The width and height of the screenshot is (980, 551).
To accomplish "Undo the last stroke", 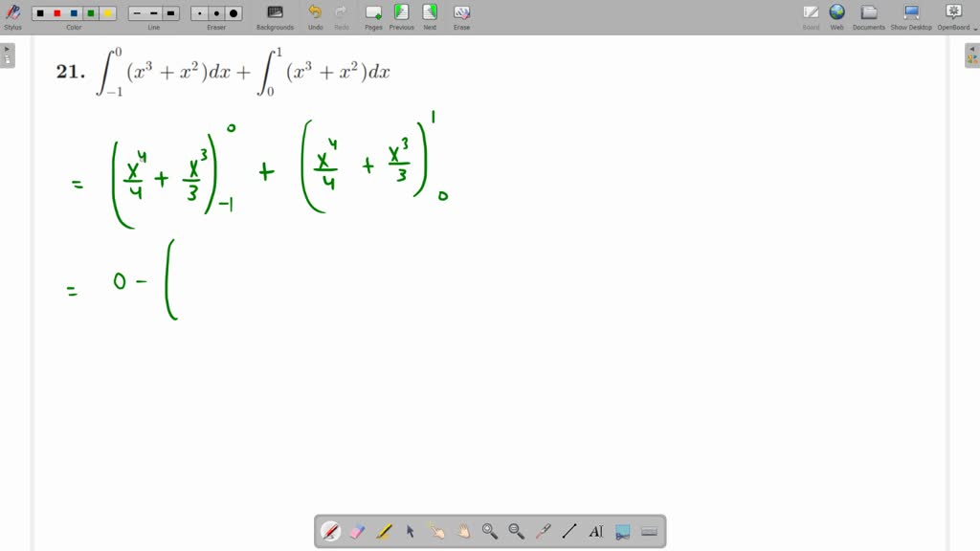I will [315, 13].
